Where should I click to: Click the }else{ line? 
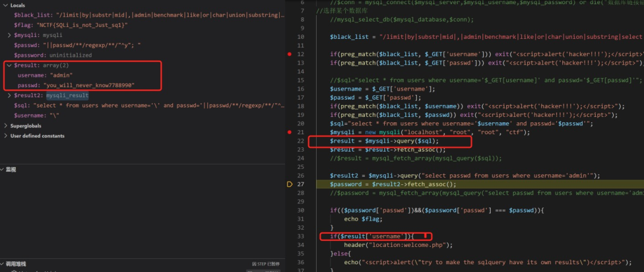tap(340, 254)
